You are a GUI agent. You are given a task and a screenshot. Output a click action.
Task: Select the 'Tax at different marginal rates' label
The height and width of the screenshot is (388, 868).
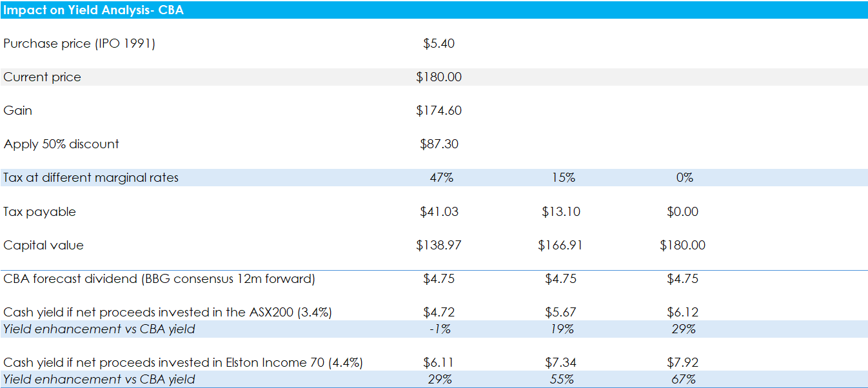point(91,178)
